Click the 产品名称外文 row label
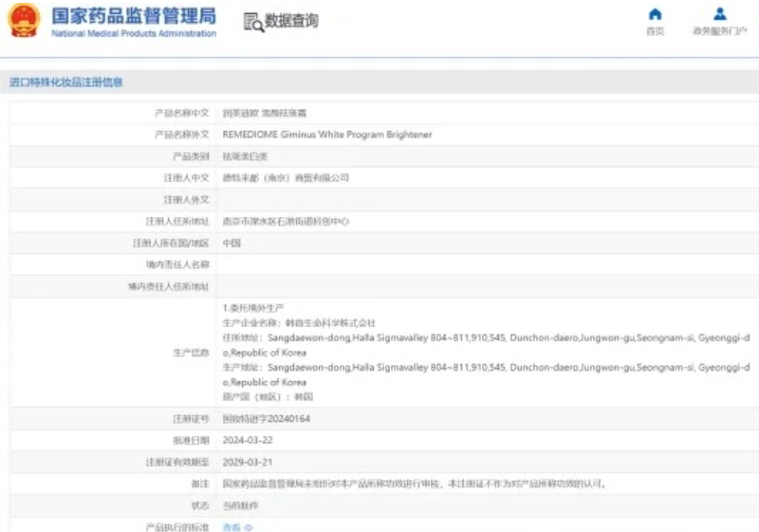Screen dimensions: 759x532 (182, 135)
